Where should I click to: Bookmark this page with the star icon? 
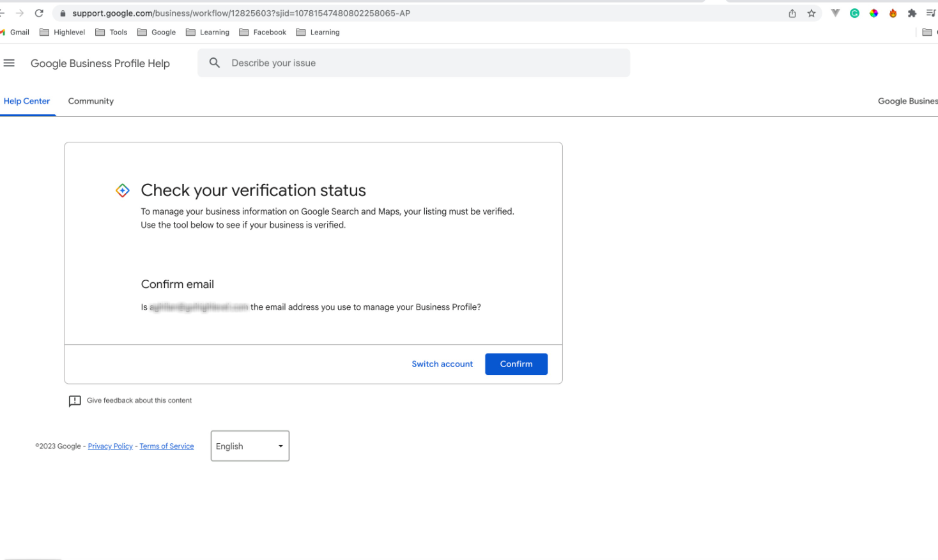tap(811, 13)
